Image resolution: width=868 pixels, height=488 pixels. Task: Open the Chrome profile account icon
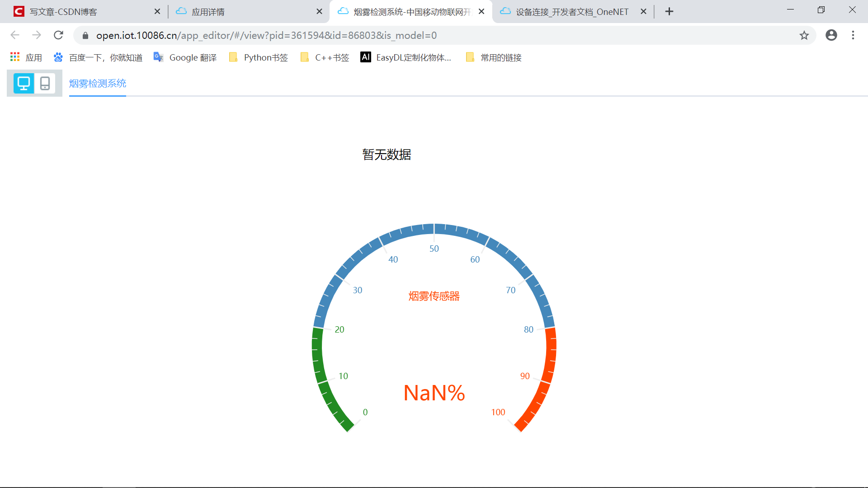click(x=831, y=35)
